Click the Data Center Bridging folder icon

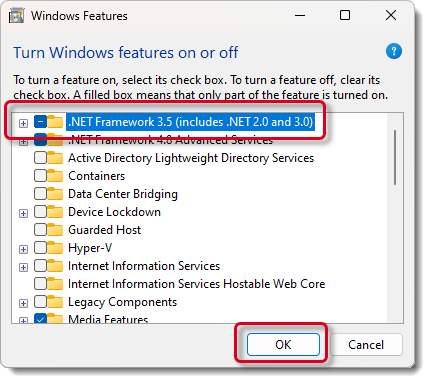coord(55,194)
